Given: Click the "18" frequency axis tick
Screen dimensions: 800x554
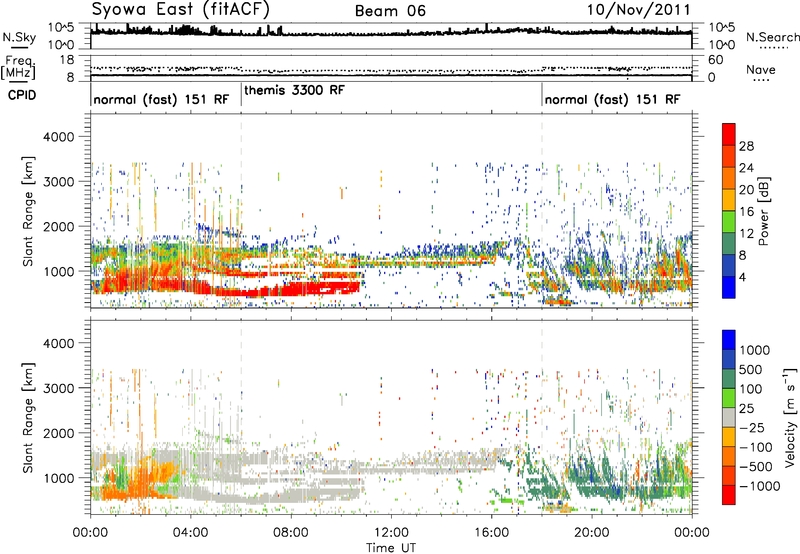Looking at the screenshot, I should pos(67,60).
